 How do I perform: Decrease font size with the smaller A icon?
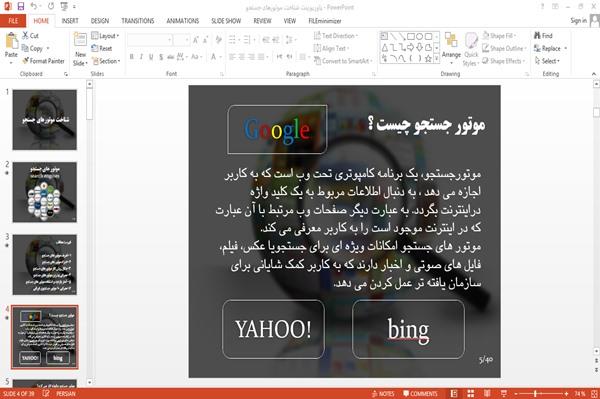(206, 39)
